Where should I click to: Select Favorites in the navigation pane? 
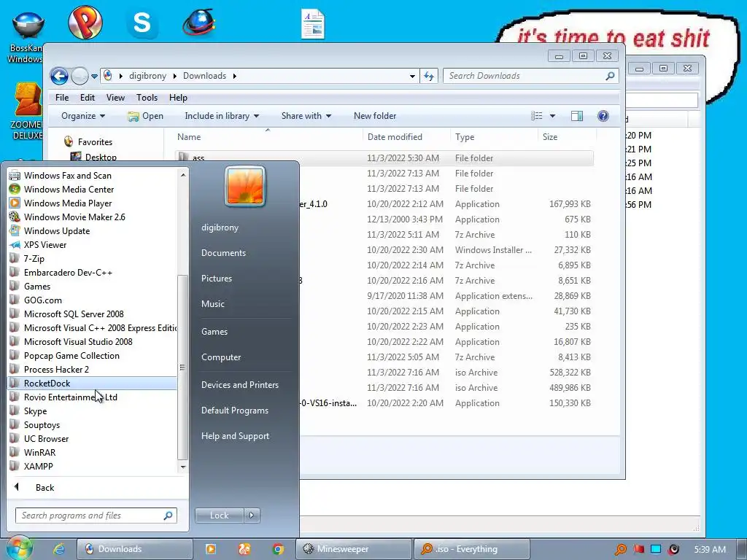[x=95, y=142]
